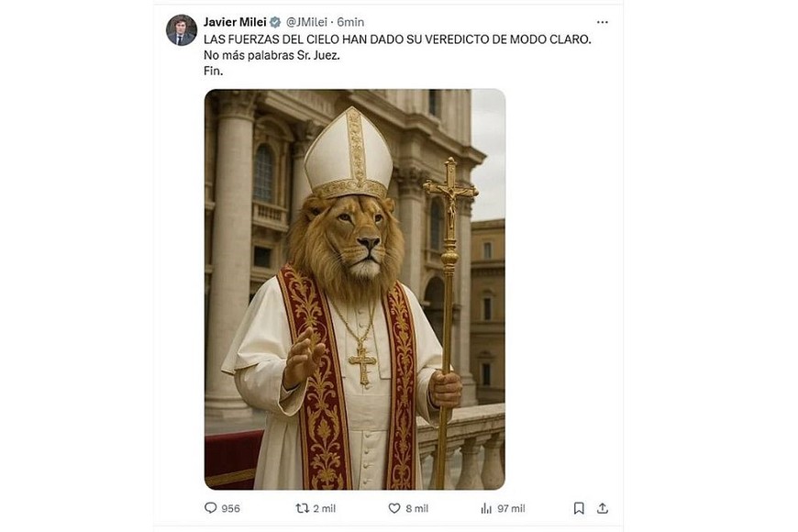The height and width of the screenshot is (532, 798).
Task: Click the retweet arrows icon
Action: click(x=302, y=508)
